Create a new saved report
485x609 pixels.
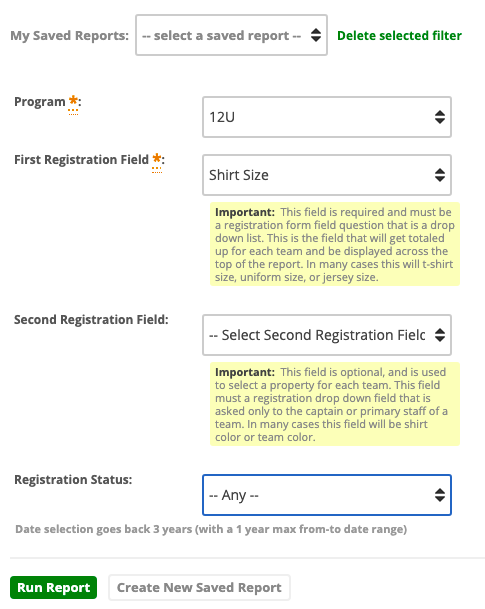pyautogui.click(x=199, y=587)
